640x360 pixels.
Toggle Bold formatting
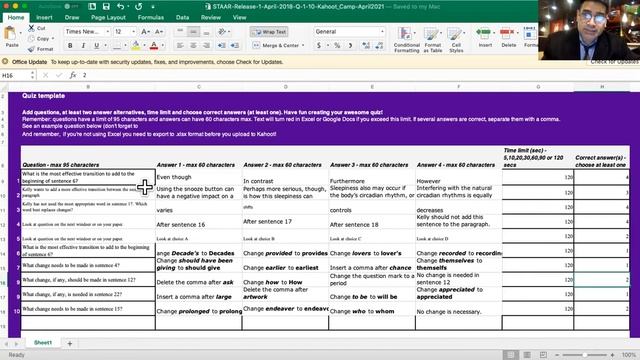(70, 45)
